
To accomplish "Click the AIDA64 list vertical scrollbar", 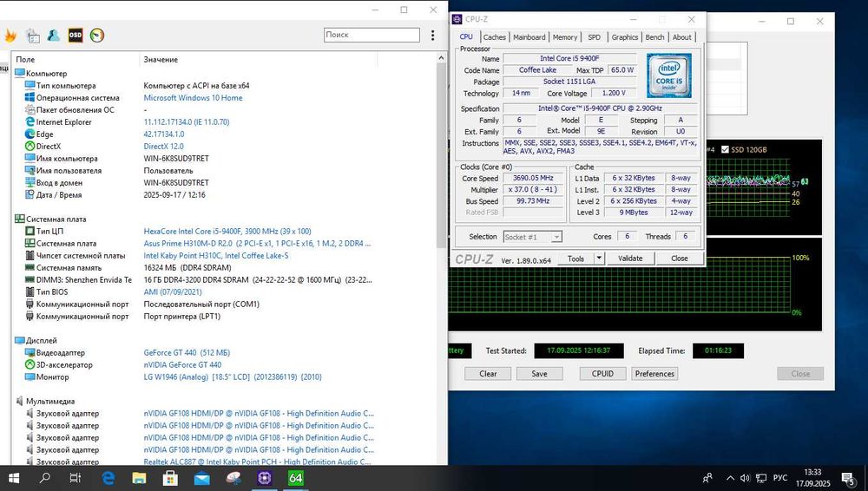I will coord(441,157).
